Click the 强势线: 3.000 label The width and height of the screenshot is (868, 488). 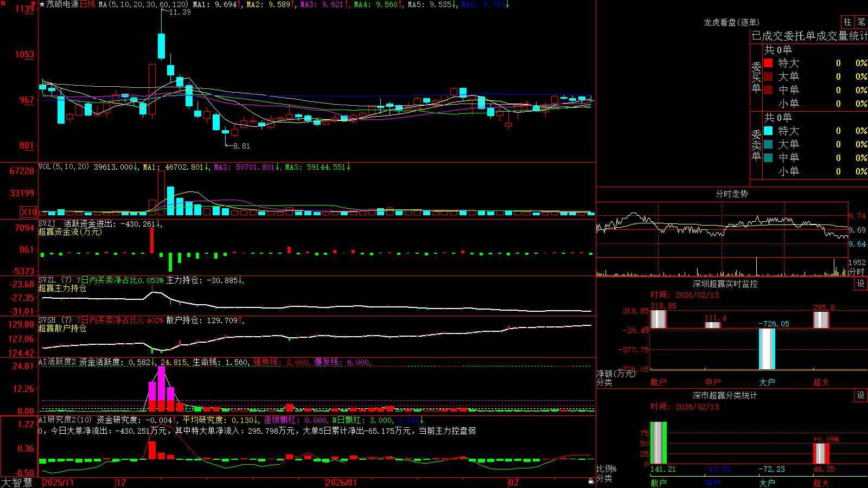(x=282, y=362)
